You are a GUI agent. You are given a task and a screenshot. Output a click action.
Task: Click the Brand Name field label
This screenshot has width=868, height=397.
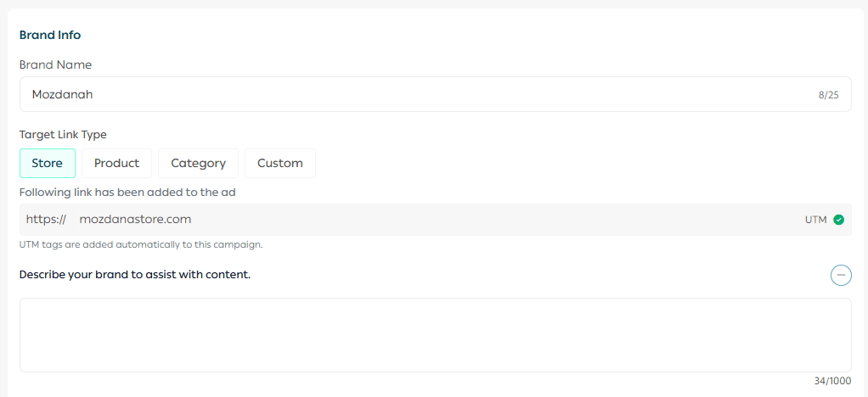coord(55,64)
